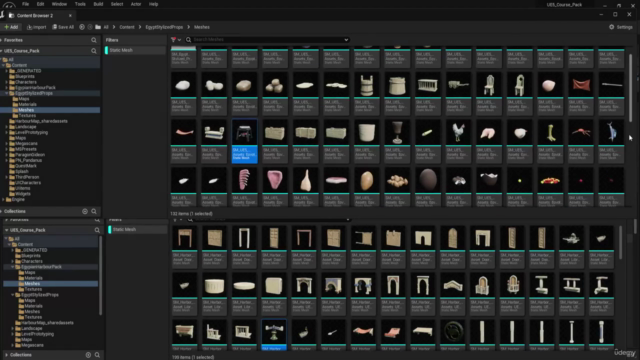Click the folder icon before the breadcrumb path
Image resolution: width=640 pixels, height=360 pixels.
(98, 27)
